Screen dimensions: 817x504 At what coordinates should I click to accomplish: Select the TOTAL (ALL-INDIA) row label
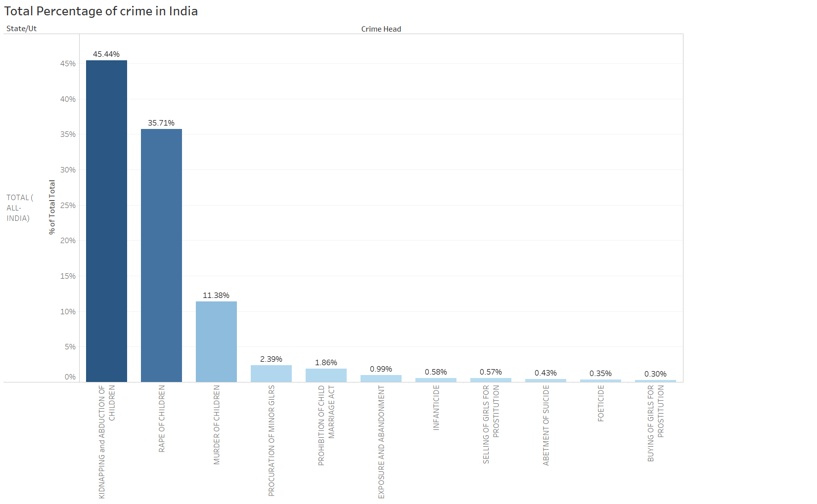click(x=19, y=208)
